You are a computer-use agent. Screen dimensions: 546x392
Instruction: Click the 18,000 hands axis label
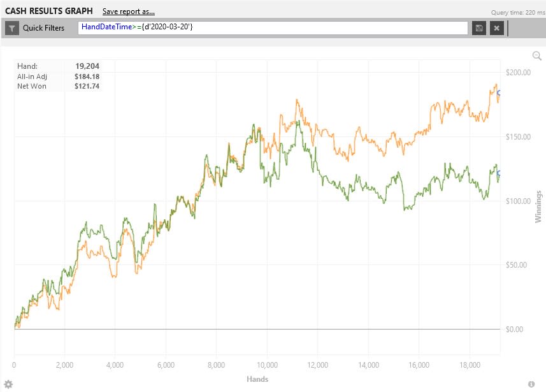(x=470, y=365)
